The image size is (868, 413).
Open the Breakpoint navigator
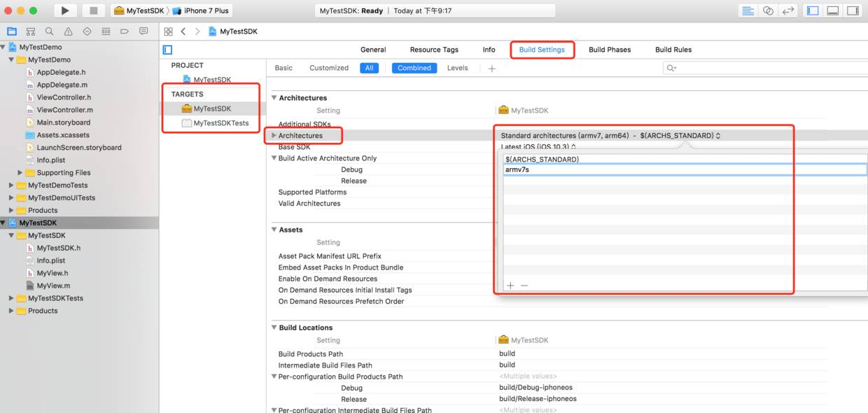[125, 31]
